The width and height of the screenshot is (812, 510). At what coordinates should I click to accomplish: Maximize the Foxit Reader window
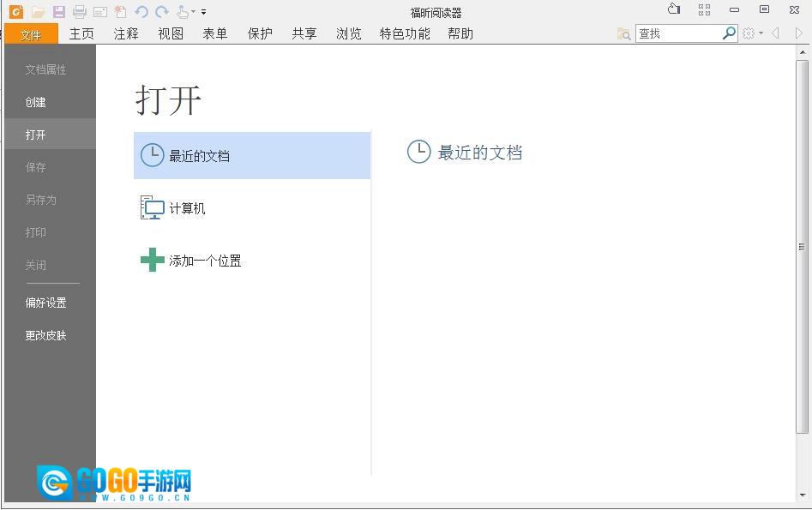tap(764, 9)
